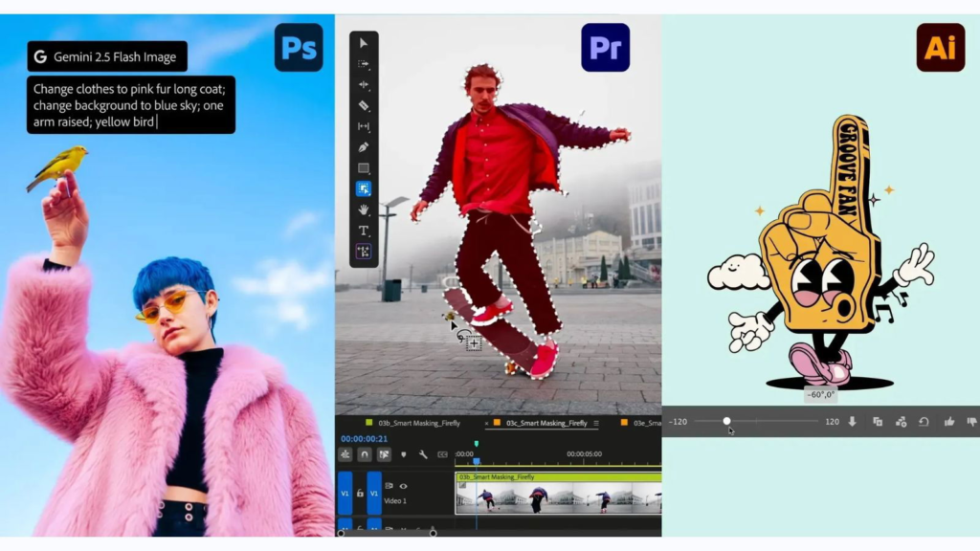Open the timeline wrench settings menu
Viewport: 980px width, 551px height.
[423, 454]
